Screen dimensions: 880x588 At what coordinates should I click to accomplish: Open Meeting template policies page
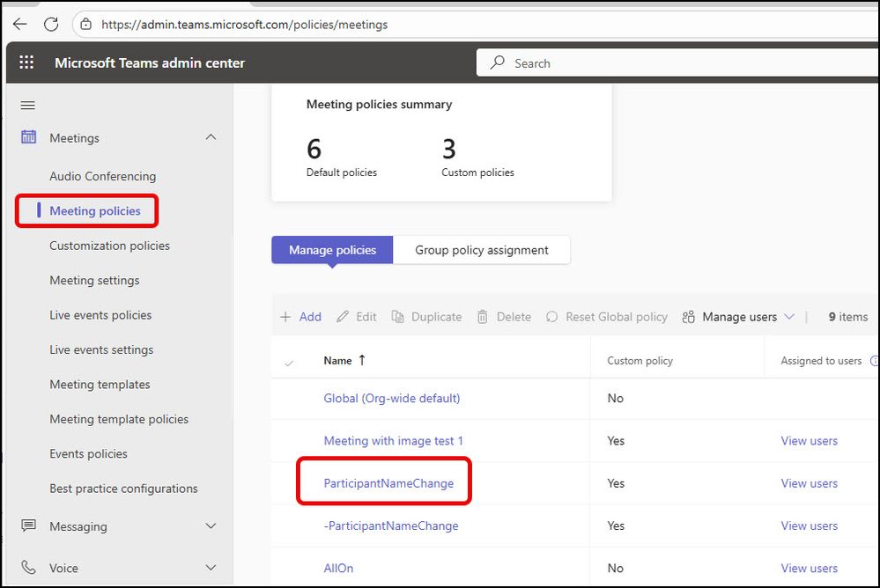pos(119,420)
